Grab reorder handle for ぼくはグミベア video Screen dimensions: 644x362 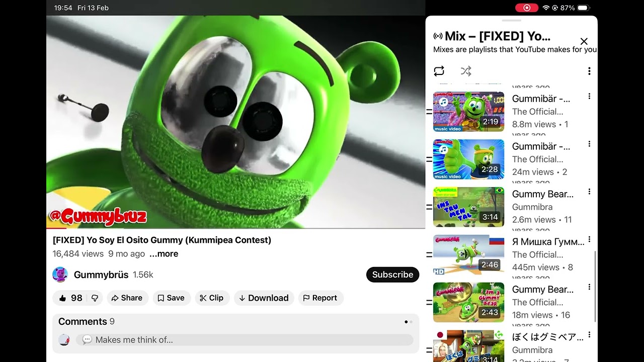429,350
